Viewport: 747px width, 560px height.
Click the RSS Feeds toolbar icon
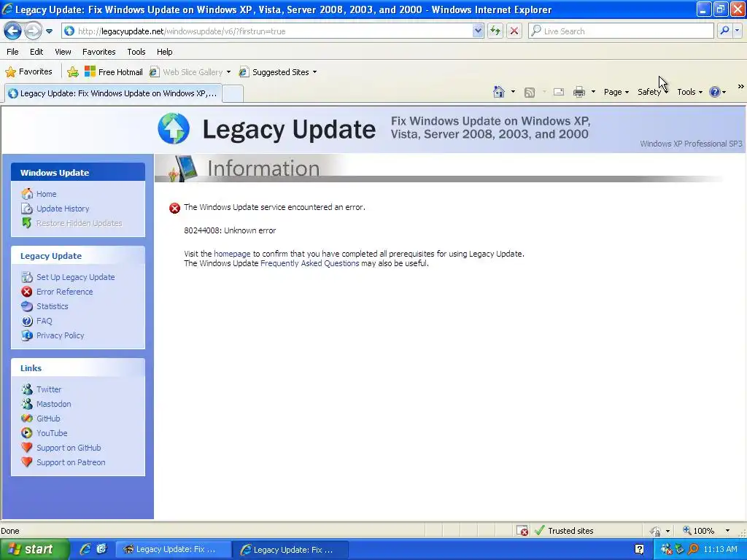click(x=530, y=93)
